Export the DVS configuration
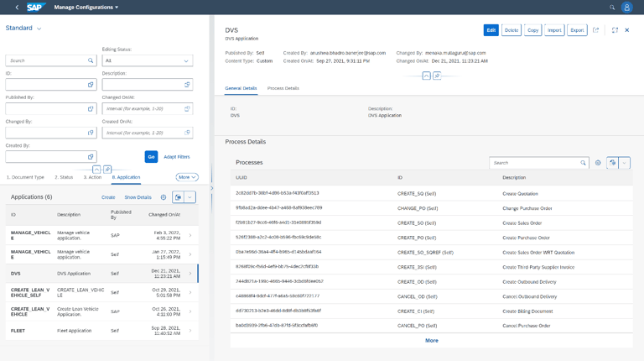Image resolution: width=644 pixels, height=361 pixels. click(577, 30)
